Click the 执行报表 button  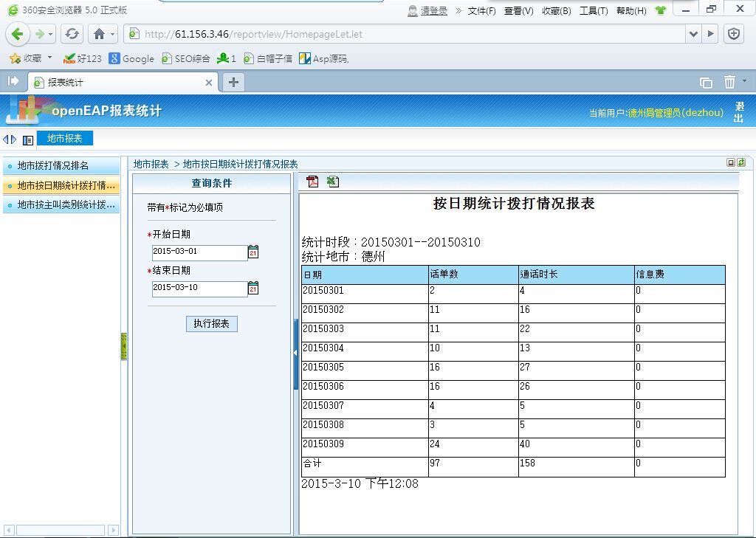212,323
